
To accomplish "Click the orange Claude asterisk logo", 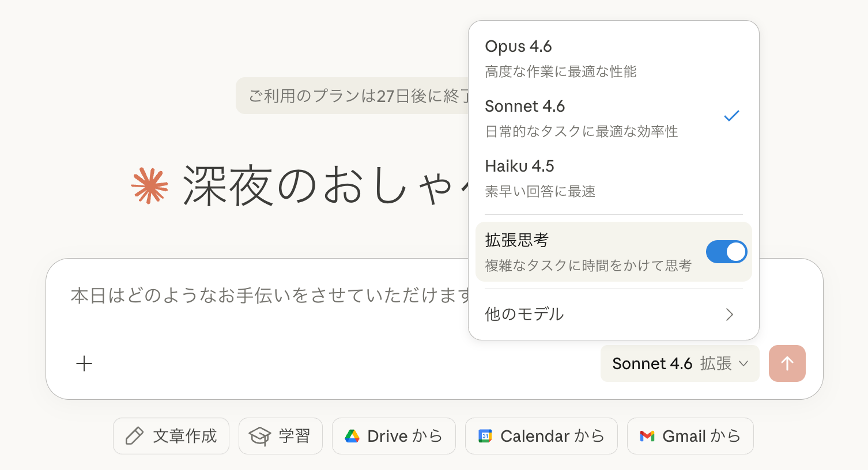I will pyautogui.click(x=151, y=185).
